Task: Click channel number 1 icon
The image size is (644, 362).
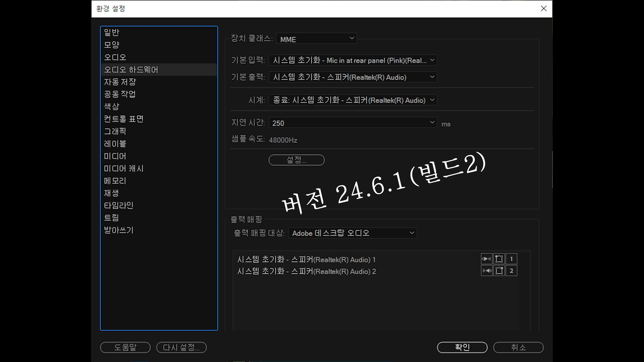Action: [511, 259]
